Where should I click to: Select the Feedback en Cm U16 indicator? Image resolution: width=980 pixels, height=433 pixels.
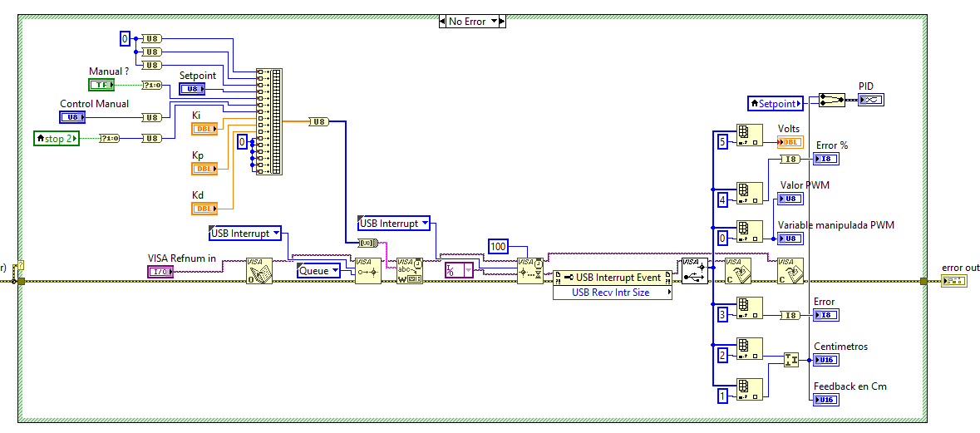click(x=826, y=400)
